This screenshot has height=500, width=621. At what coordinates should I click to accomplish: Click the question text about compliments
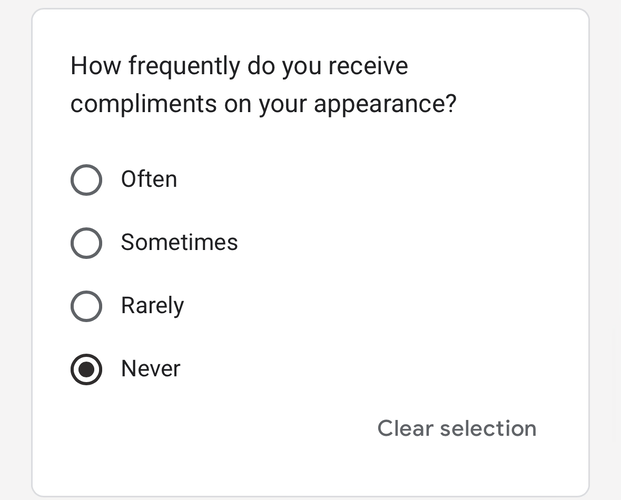[263, 86]
